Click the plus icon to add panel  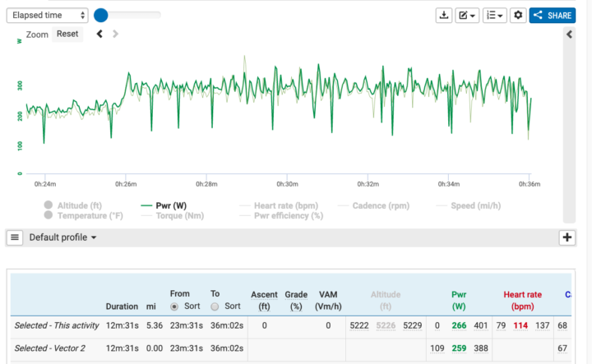pos(567,237)
